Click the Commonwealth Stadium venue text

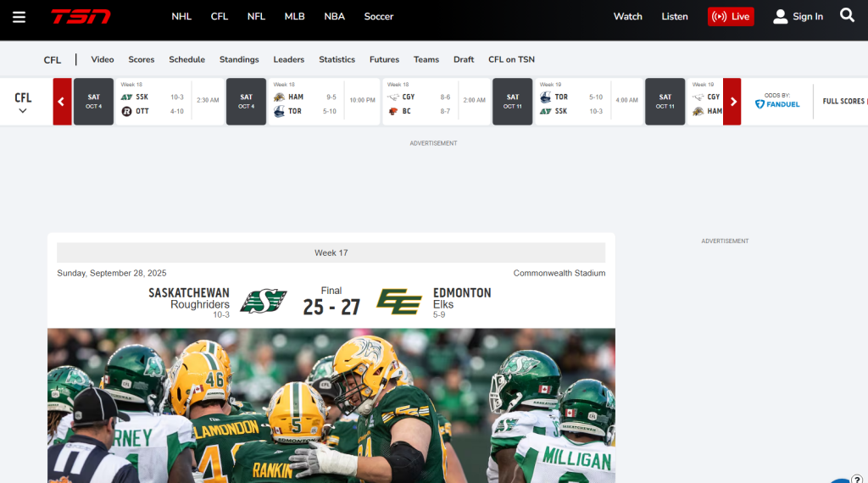click(559, 274)
